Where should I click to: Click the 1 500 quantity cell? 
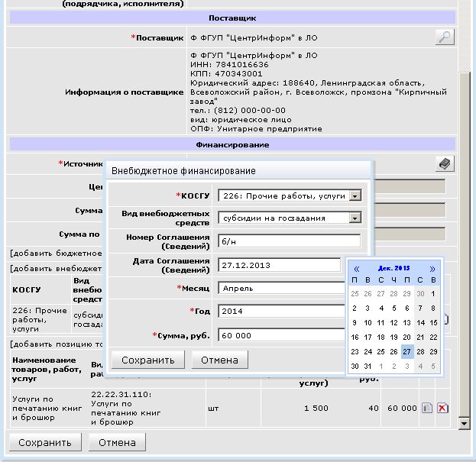coord(316,409)
